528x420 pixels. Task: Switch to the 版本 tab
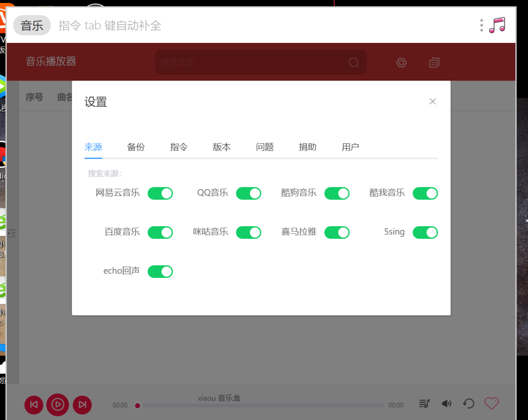pos(222,147)
